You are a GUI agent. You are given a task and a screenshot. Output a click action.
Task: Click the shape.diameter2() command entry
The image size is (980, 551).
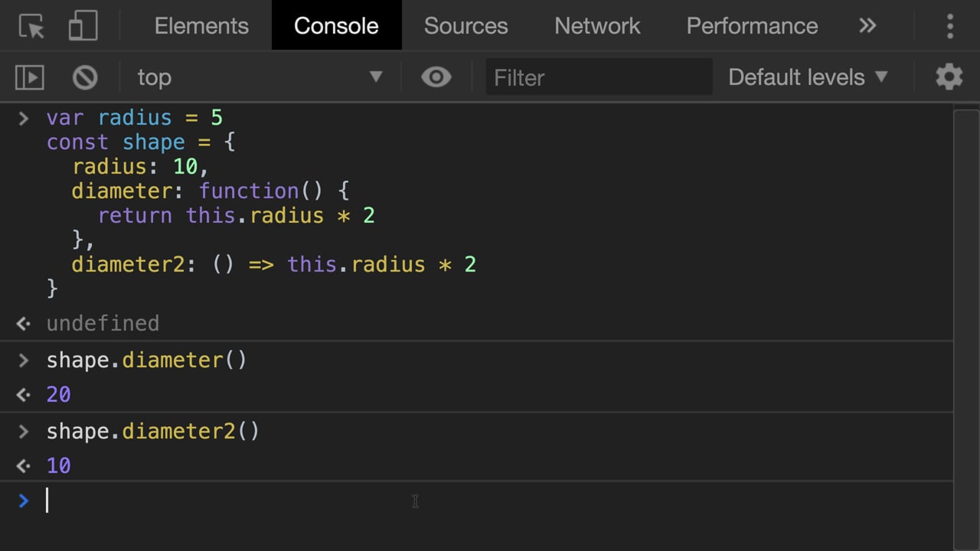coord(153,431)
